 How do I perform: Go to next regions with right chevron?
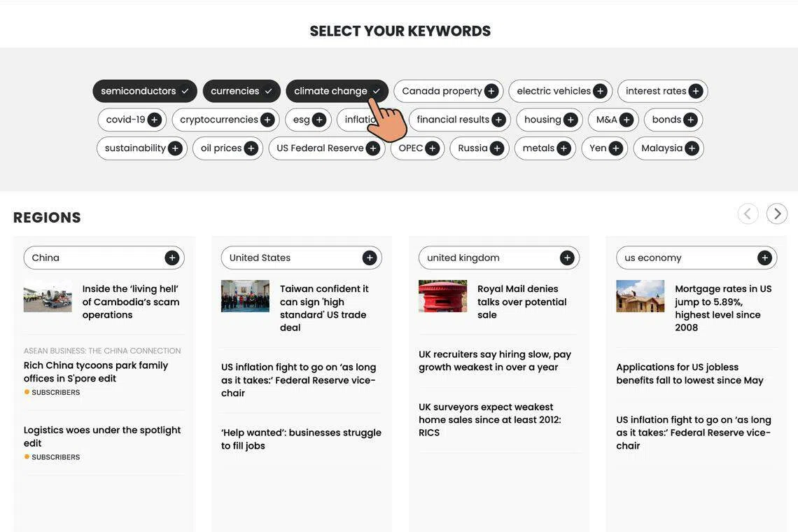tap(777, 213)
